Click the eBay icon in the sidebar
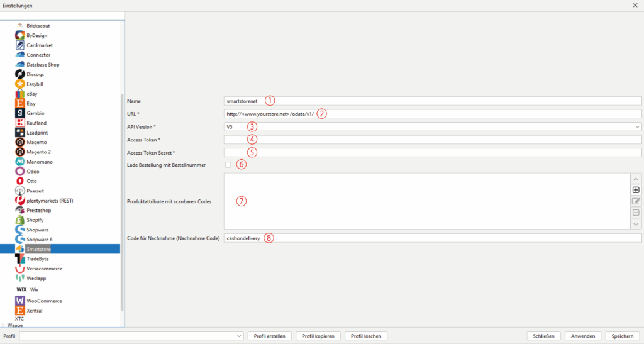This screenshot has width=644, height=344. (20, 94)
